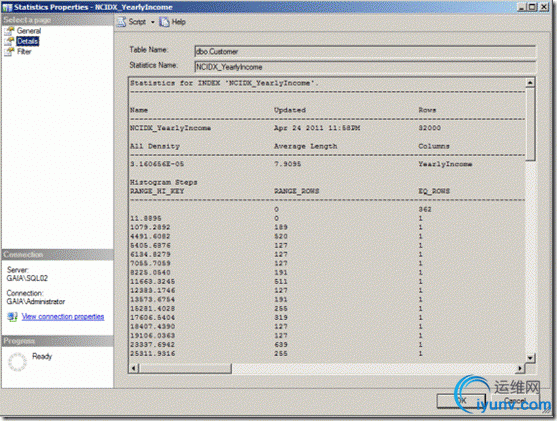
Task: Click the histogram key 11.8895
Action: 146,218
